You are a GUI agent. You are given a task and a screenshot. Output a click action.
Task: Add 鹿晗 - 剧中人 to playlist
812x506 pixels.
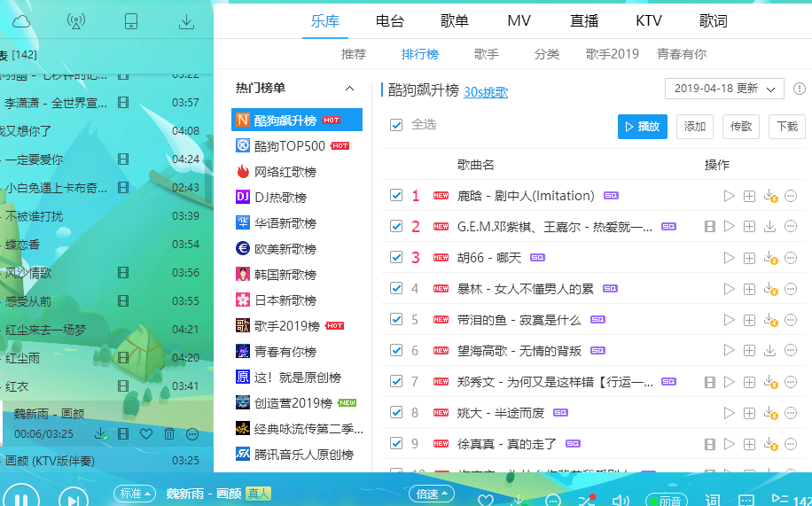point(749,196)
